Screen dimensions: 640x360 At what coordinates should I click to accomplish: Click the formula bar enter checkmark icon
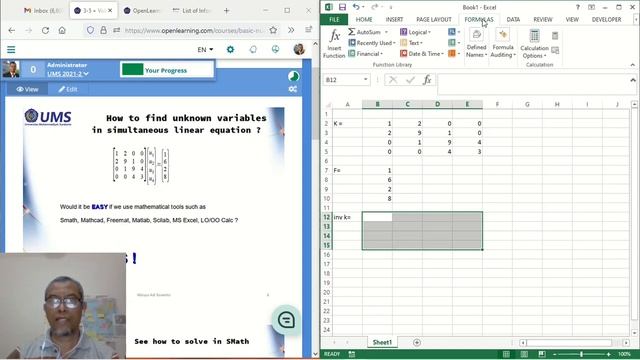pos(410,80)
